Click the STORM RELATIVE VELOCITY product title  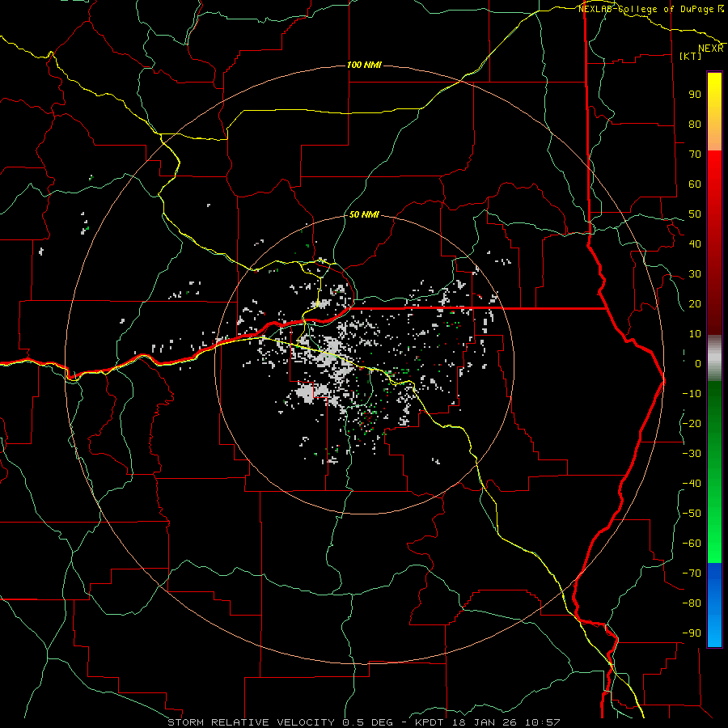[252, 722]
